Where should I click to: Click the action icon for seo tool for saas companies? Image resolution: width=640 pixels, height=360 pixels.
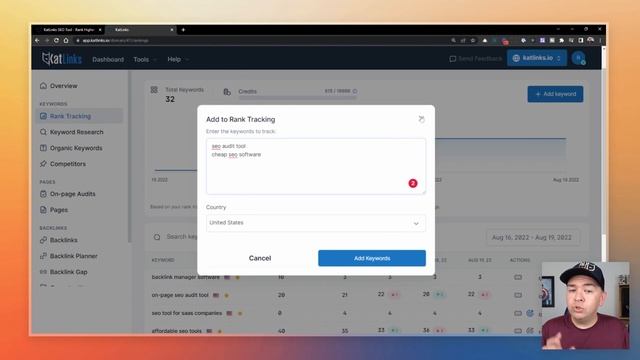point(518,313)
